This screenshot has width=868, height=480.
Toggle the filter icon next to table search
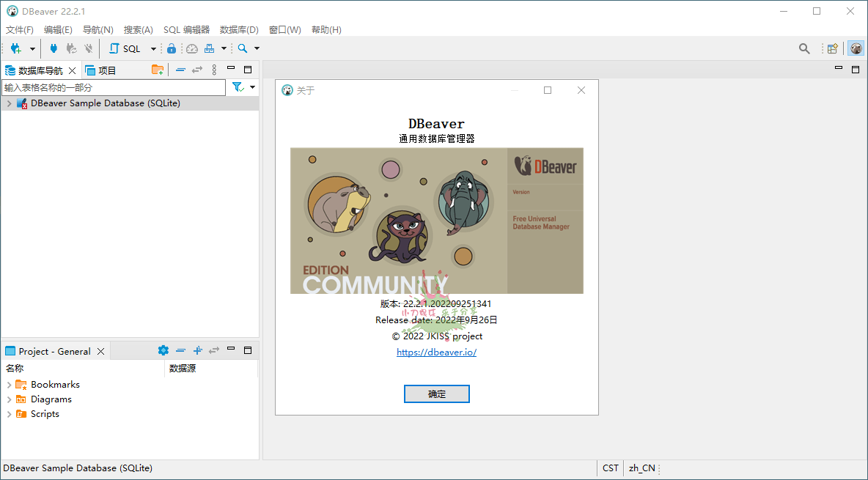[x=238, y=86]
